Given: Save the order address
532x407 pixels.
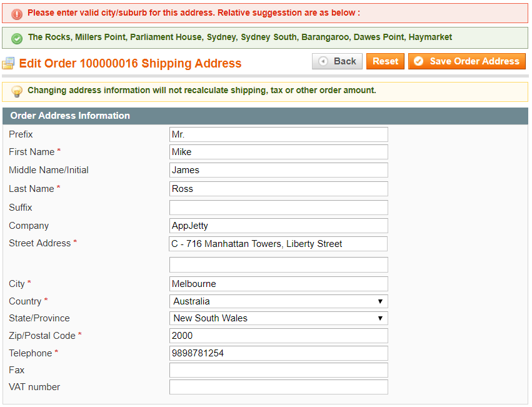Looking at the screenshot, I should click(x=467, y=61).
